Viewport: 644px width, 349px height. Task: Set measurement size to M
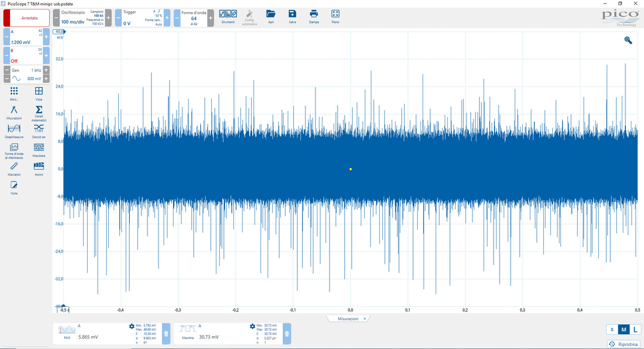coord(624,329)
